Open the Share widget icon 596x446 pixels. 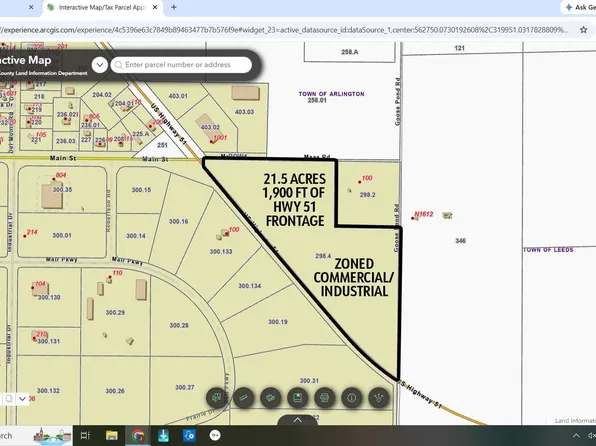[x=379, y=398]
